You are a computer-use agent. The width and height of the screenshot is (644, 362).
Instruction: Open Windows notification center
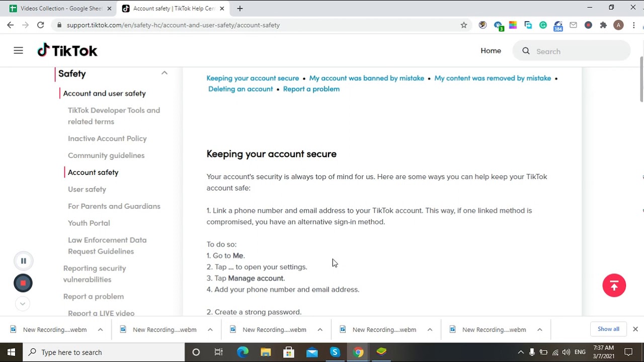pyautogui.click(x=628, y=352)
